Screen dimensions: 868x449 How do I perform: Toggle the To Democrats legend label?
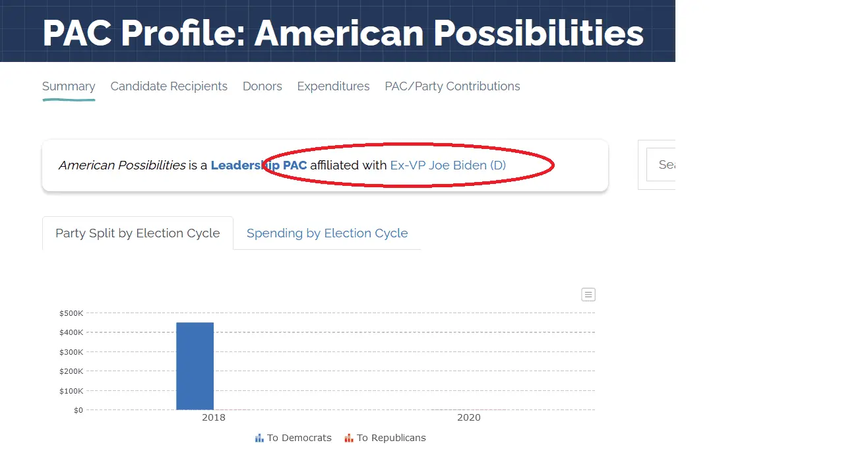click(x=299, y=438)
